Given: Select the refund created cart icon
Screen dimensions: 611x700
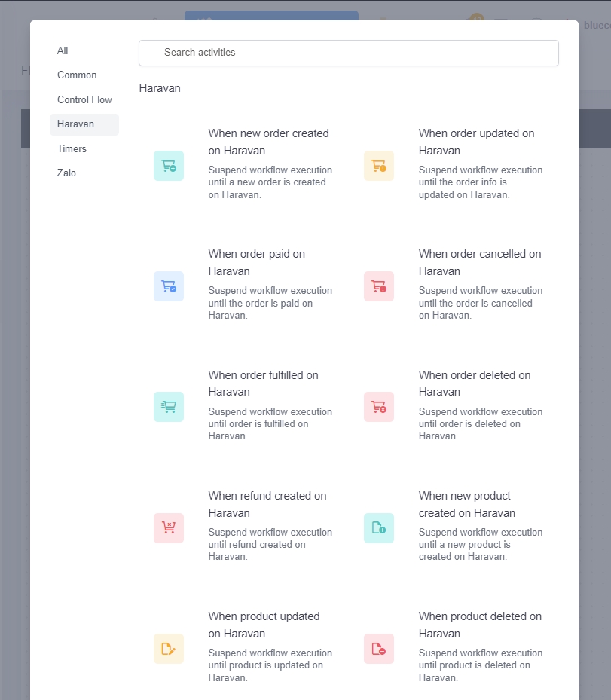Looking at the screenshot, I should coord(169,528).
